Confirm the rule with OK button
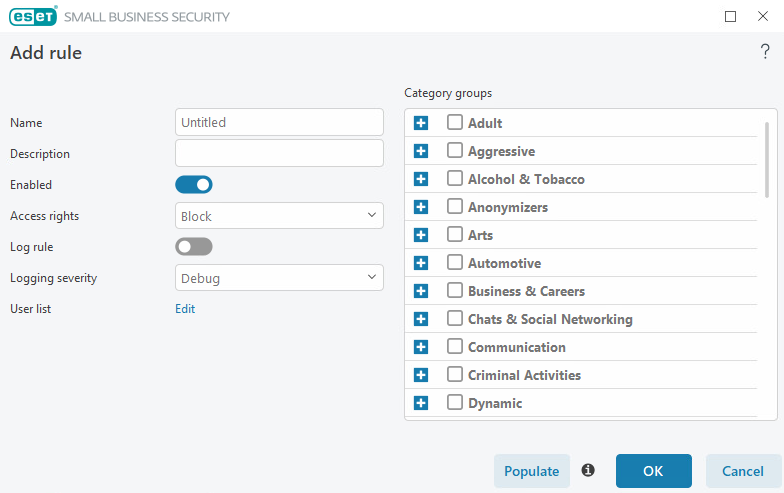784x493 pixels. coord(654,471)
